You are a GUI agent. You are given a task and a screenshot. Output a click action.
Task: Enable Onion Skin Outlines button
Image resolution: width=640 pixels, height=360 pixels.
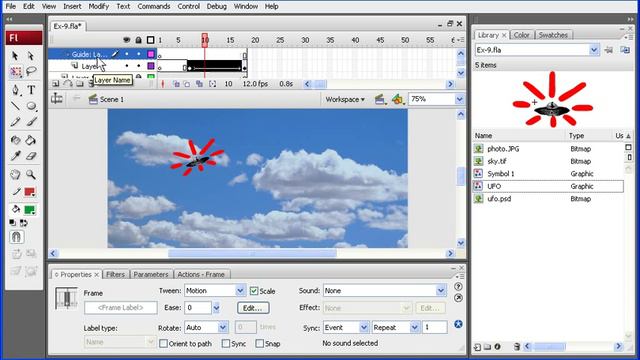[187, 84]
